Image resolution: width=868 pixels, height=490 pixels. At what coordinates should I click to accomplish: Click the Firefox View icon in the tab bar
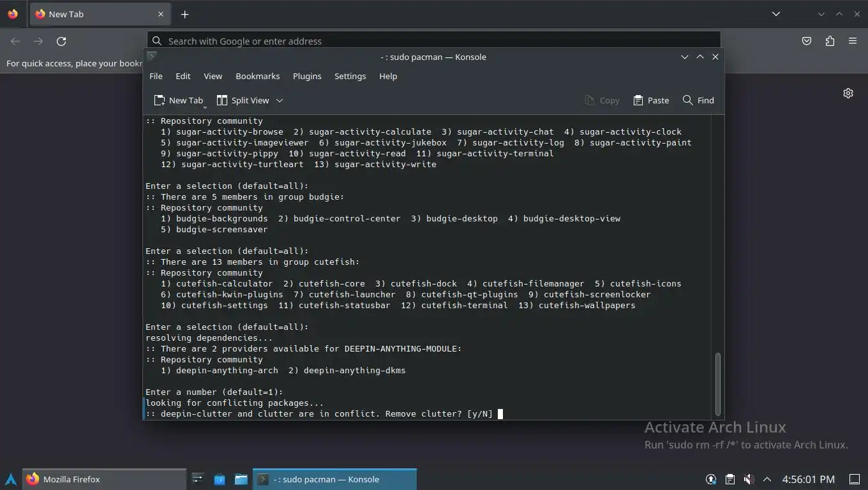(13, 14)
